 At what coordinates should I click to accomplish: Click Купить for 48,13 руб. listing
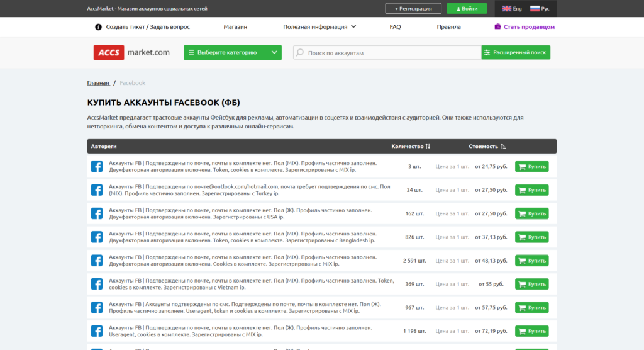point(532,261)
